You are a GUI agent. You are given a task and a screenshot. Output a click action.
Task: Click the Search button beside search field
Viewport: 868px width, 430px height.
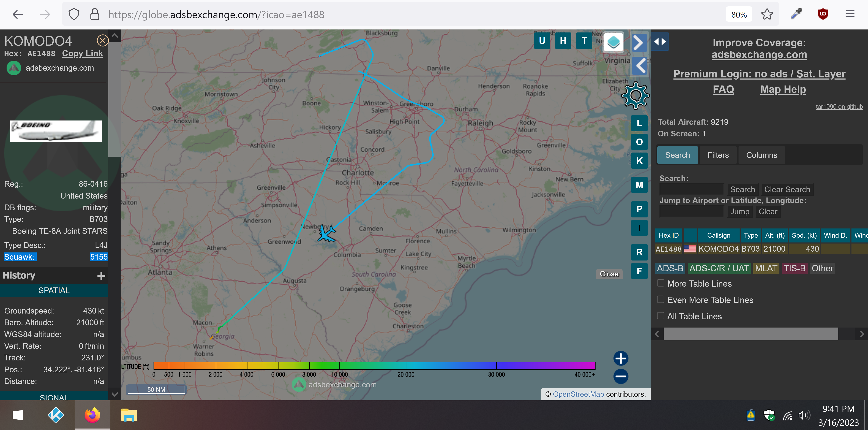click(742, 189)
